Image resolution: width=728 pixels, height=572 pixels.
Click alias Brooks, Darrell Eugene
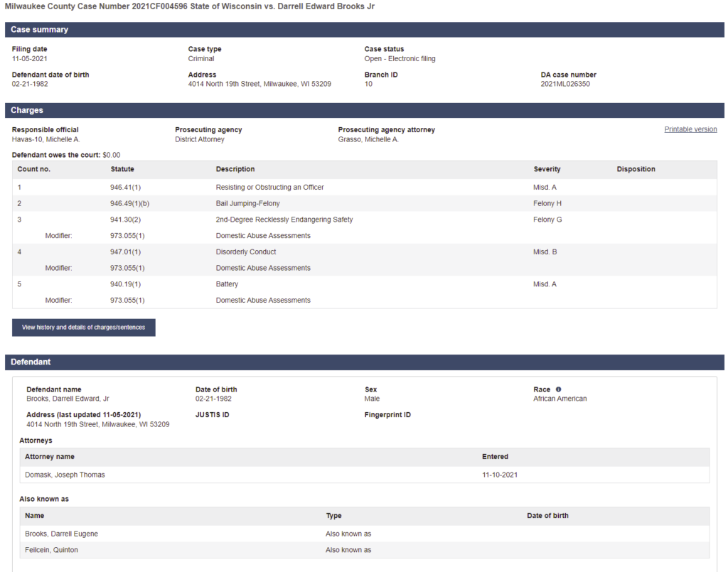61,534
